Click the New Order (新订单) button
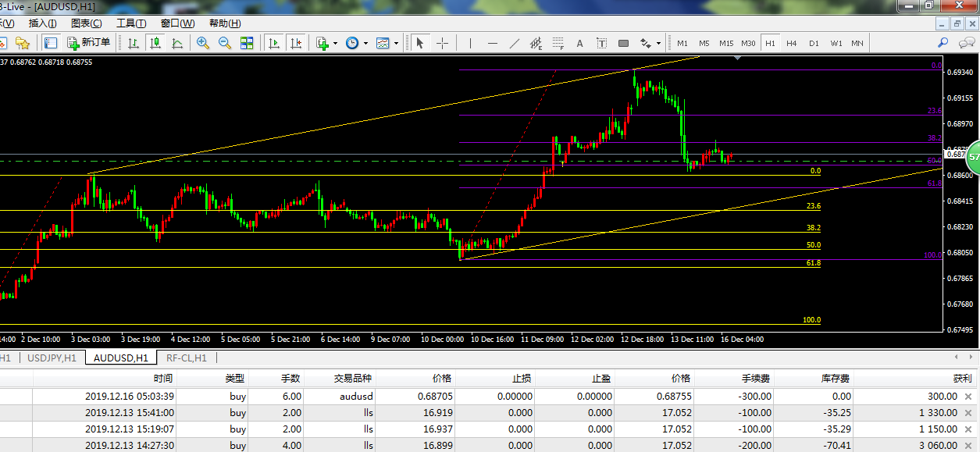 click(x=88, y=43)
